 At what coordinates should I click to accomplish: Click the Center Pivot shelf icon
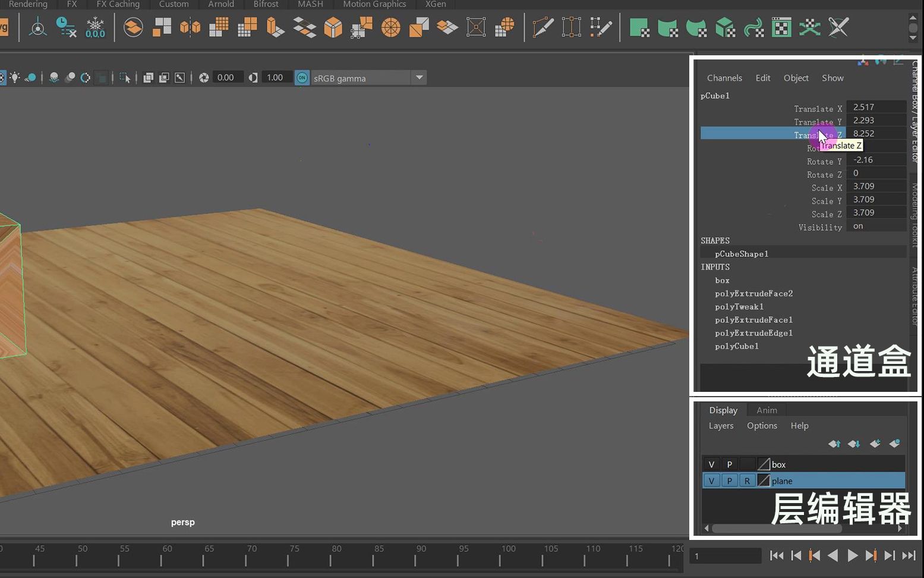[38, 27]
